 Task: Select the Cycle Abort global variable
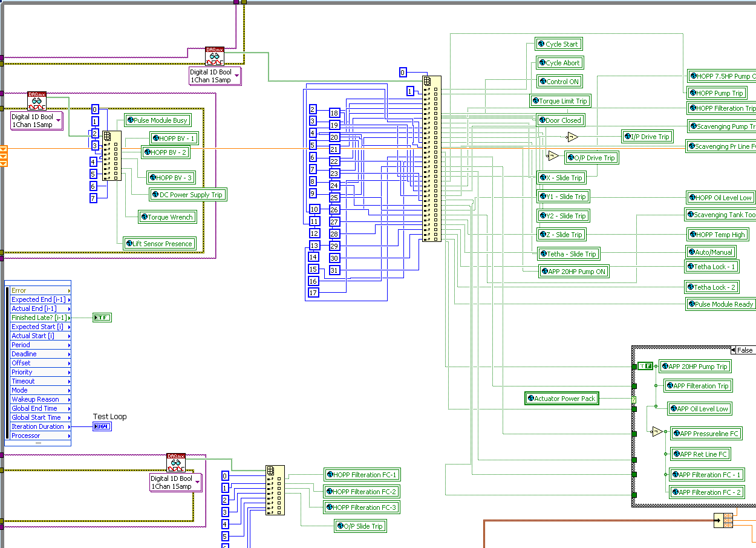(559, 63)
